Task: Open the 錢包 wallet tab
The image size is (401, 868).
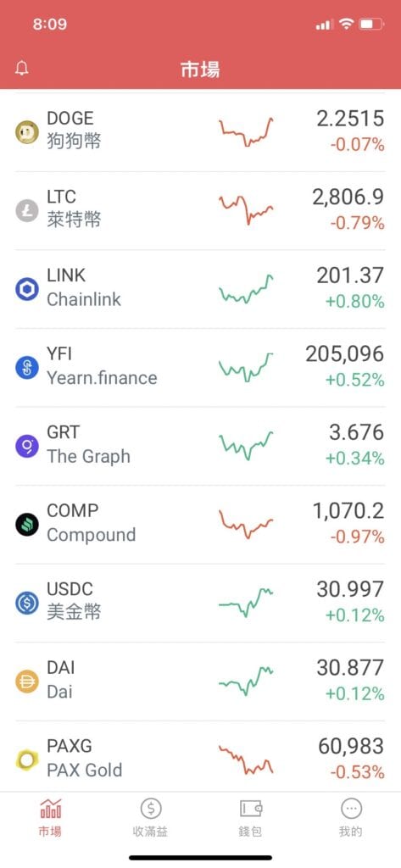Action: (250, 818)
